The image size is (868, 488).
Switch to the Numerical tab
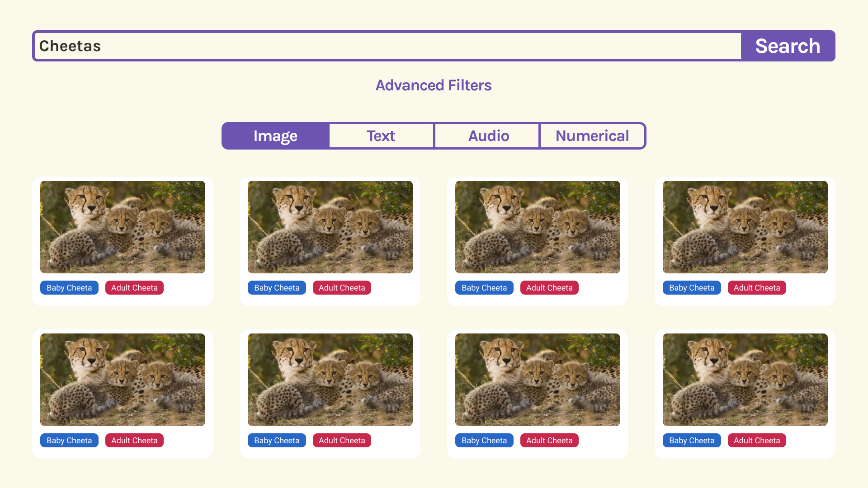pos(592,136)
